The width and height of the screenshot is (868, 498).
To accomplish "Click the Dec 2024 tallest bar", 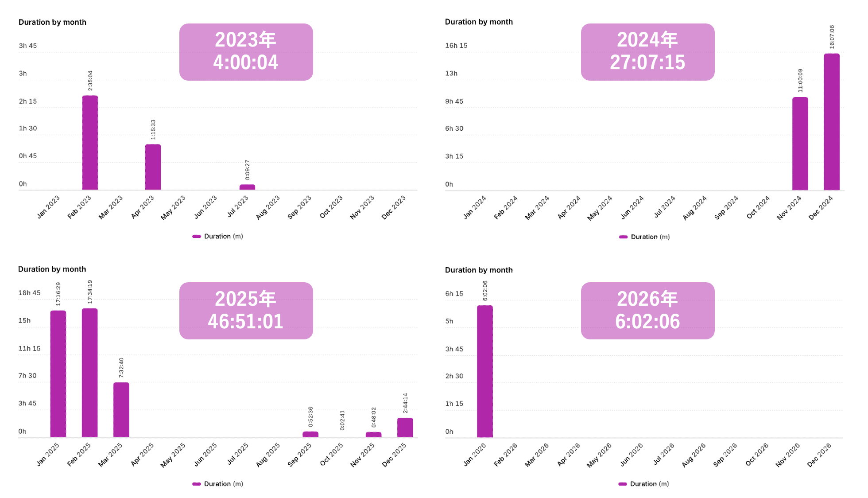I will pyautogui.click(x=831, y=122).
